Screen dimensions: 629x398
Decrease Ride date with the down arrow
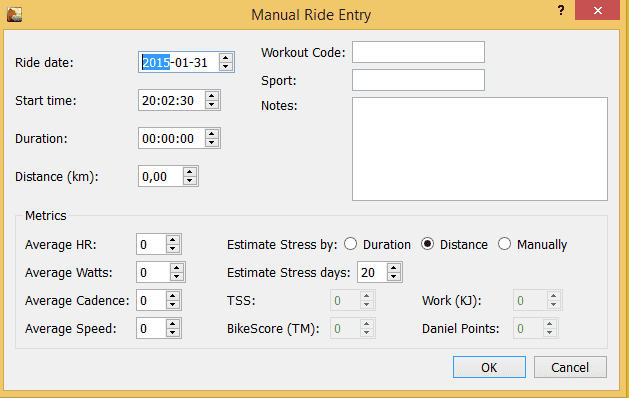(225, 67)
